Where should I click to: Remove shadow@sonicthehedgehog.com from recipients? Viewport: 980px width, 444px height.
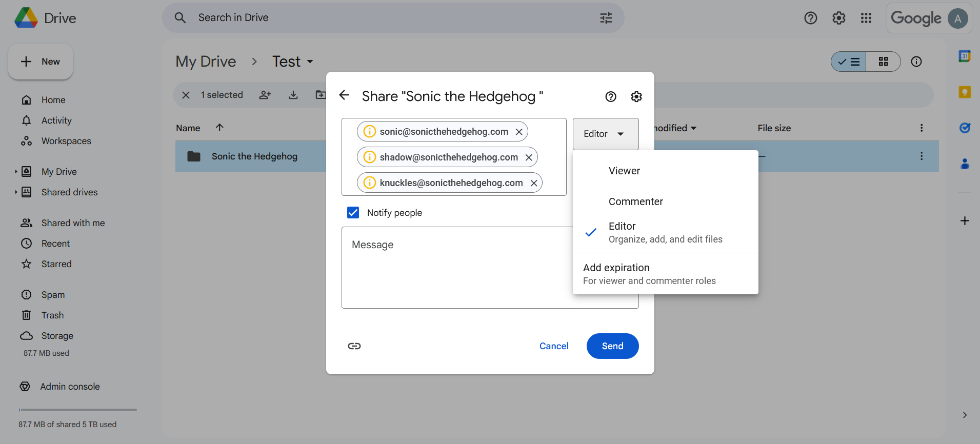click(529, 157)
